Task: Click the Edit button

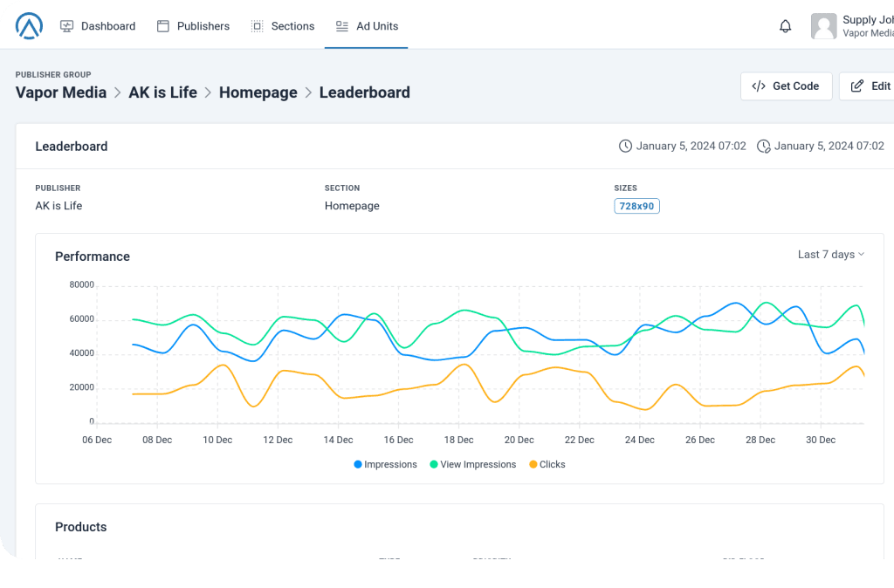Action: point(867,86)
